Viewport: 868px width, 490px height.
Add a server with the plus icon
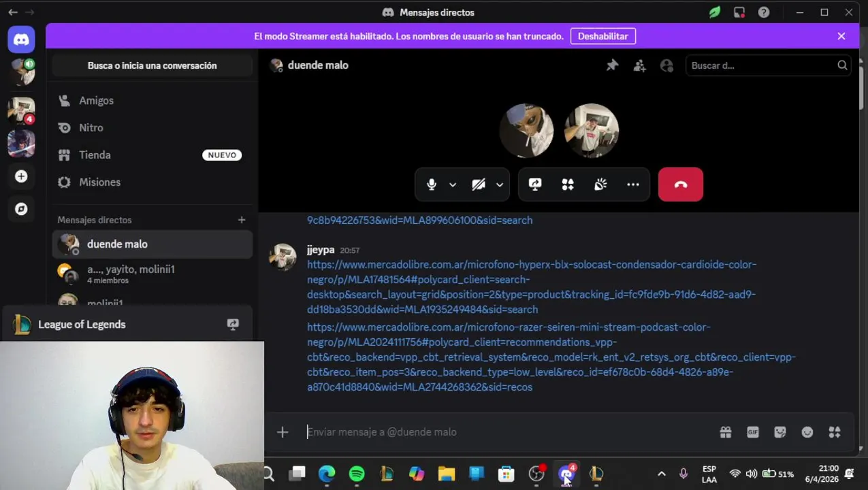click(21, 176)
